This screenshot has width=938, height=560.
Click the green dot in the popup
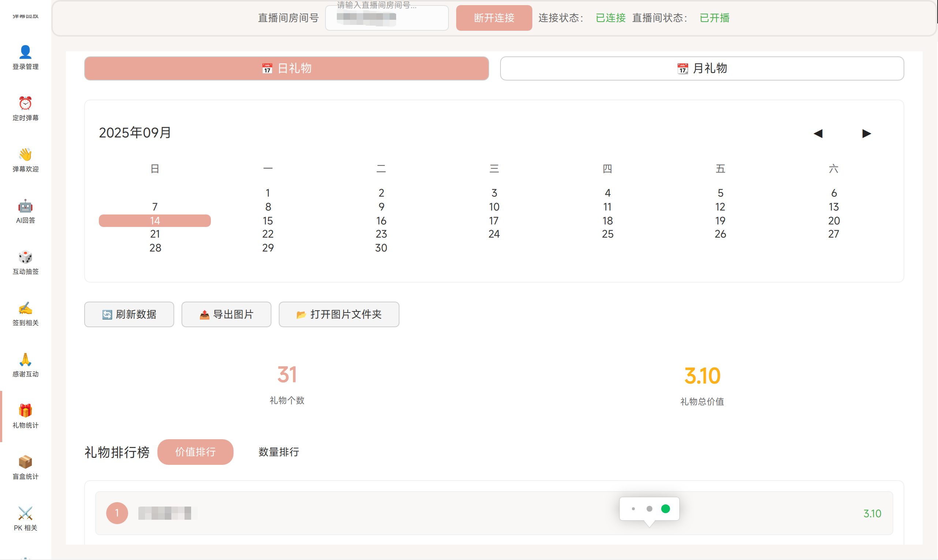point(666,509)
